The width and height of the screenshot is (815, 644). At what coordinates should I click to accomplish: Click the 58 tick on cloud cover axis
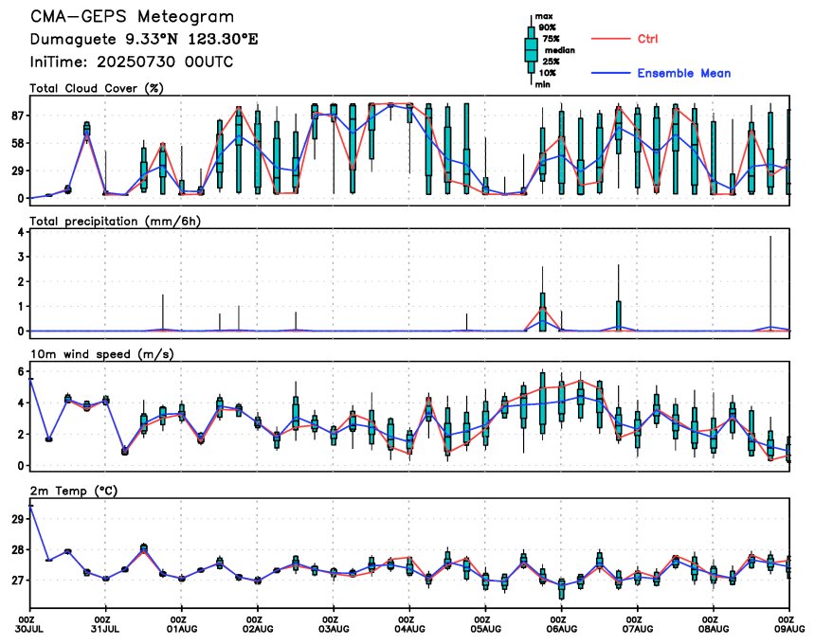17,143
